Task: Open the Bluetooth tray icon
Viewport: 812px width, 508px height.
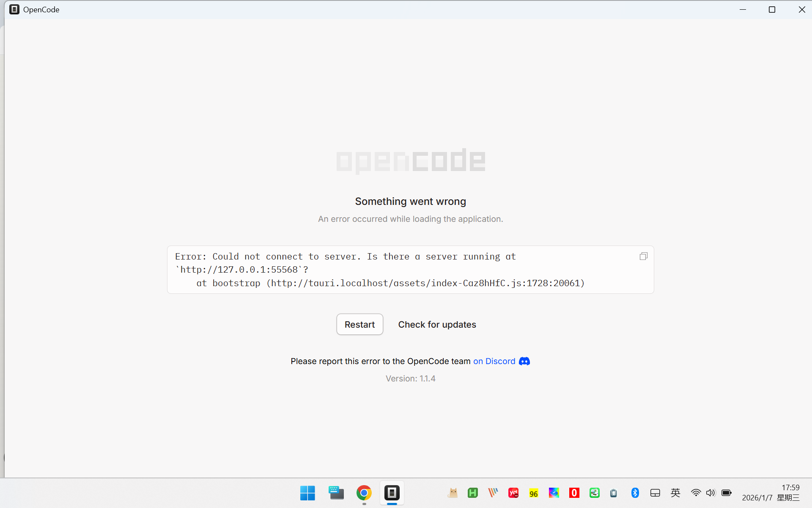Action: 635,493
